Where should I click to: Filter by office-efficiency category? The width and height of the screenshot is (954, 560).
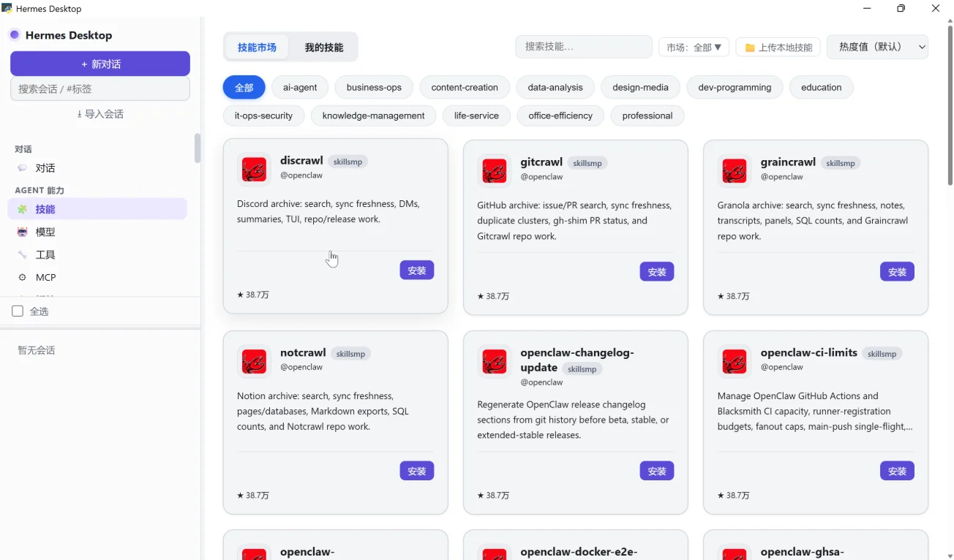(560, 116)
